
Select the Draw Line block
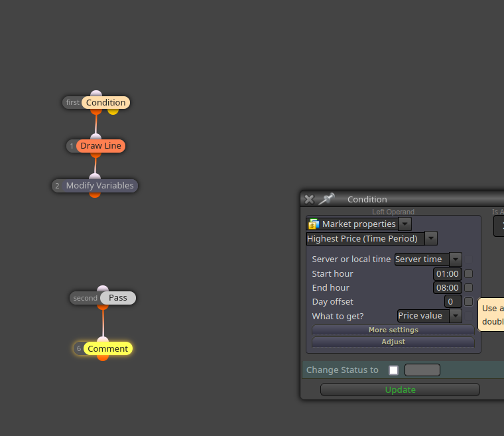click(101, 146)
